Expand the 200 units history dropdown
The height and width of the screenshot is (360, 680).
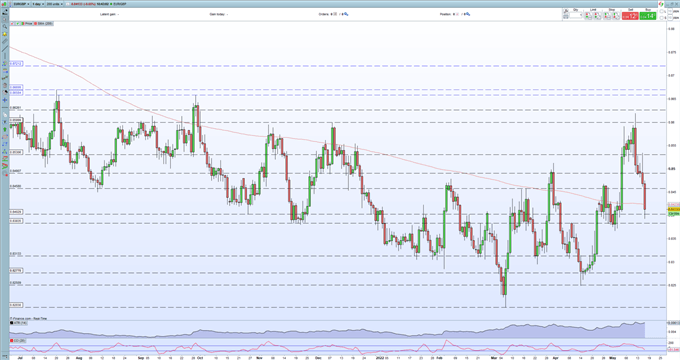(x=54, y=4)
